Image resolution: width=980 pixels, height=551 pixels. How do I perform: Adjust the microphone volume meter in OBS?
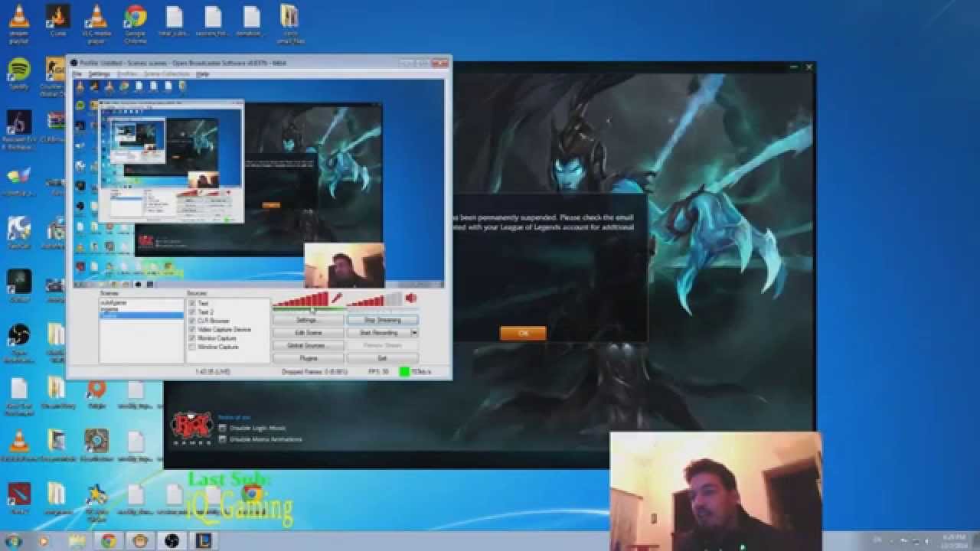301,299
